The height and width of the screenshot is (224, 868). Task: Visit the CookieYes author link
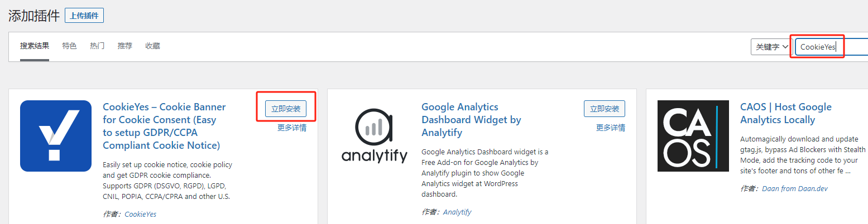(x=140, y=214)
